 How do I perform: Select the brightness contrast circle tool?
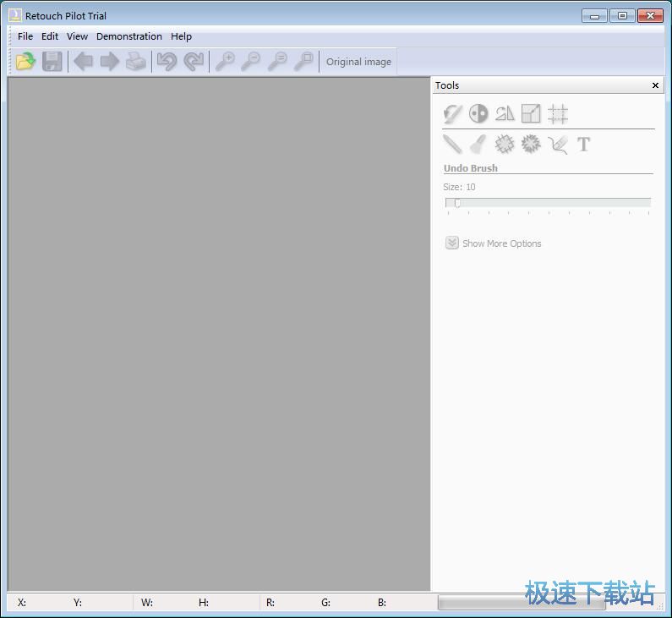click(478, 113)
